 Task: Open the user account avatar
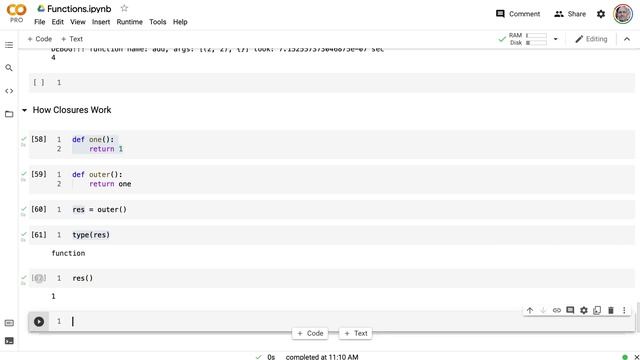click(623, 14)
